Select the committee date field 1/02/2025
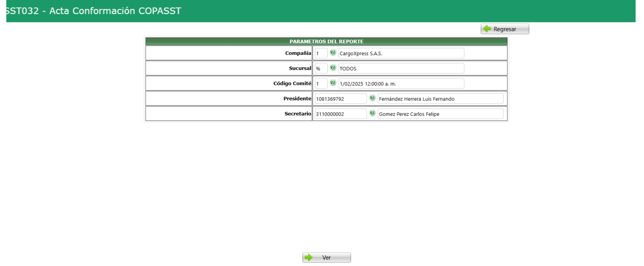Screen dimensions: 644x266 (401, 83)
